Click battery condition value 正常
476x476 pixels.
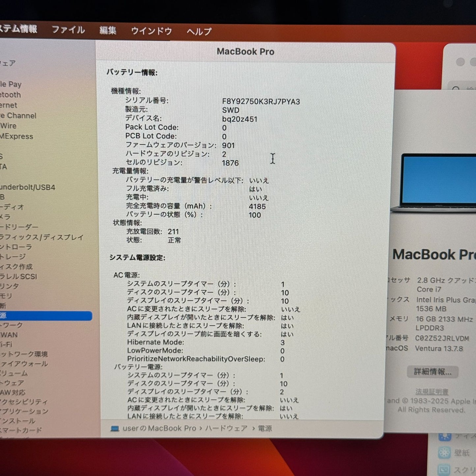point(174,240)
